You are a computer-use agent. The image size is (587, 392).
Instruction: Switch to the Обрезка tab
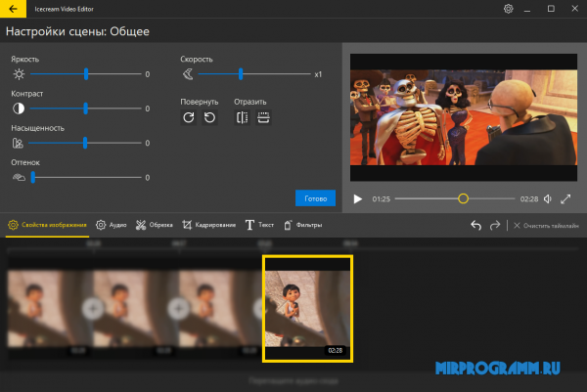pyautogui.click(x=155, y=225)
